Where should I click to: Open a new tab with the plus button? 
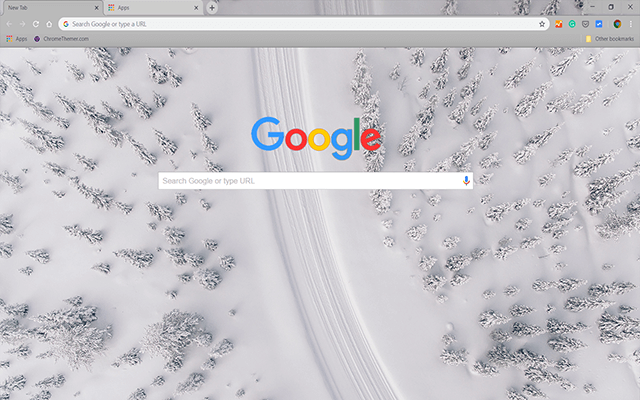212,8
